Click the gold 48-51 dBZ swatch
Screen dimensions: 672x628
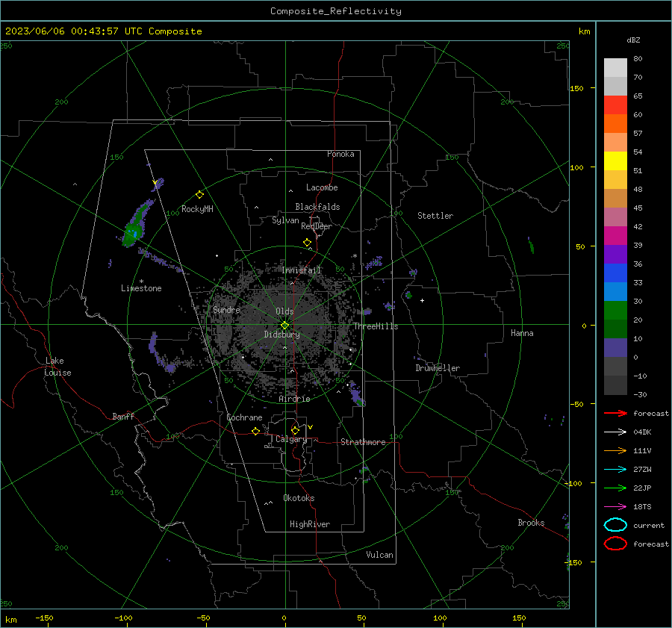[x=615, y=180]
